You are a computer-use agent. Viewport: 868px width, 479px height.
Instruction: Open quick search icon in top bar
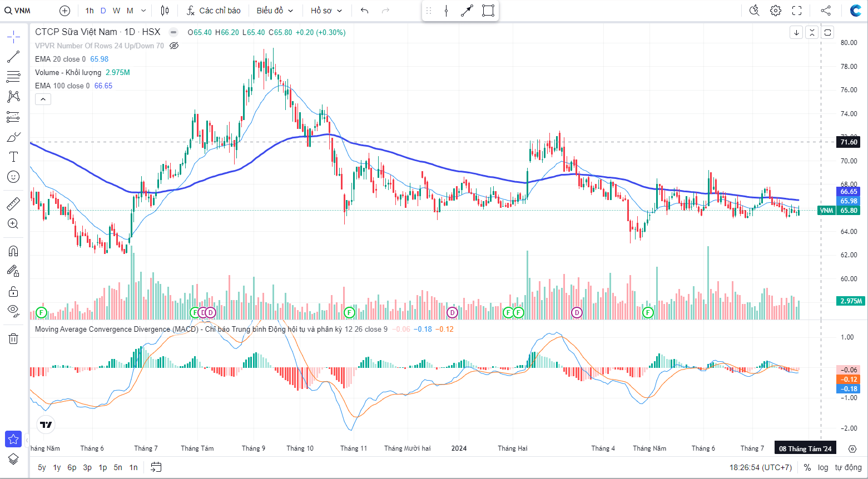[755, 11]
